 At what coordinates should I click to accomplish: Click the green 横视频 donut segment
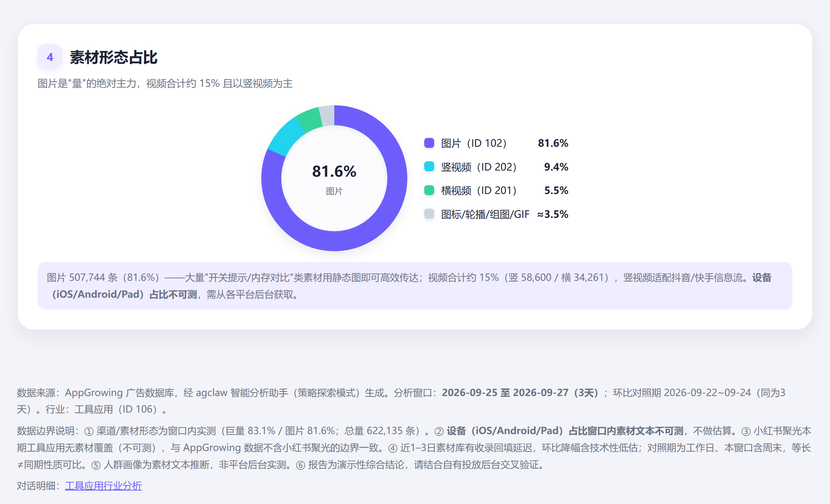310,120
